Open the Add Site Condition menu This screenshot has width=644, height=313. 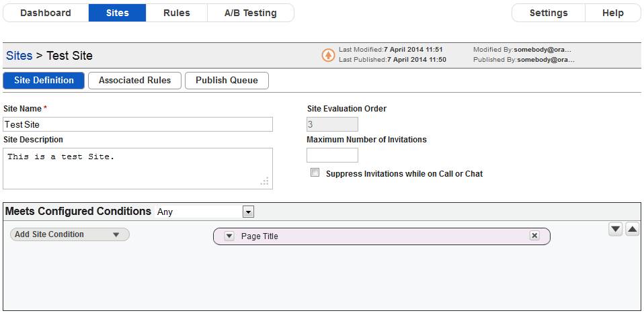[70, 234]
